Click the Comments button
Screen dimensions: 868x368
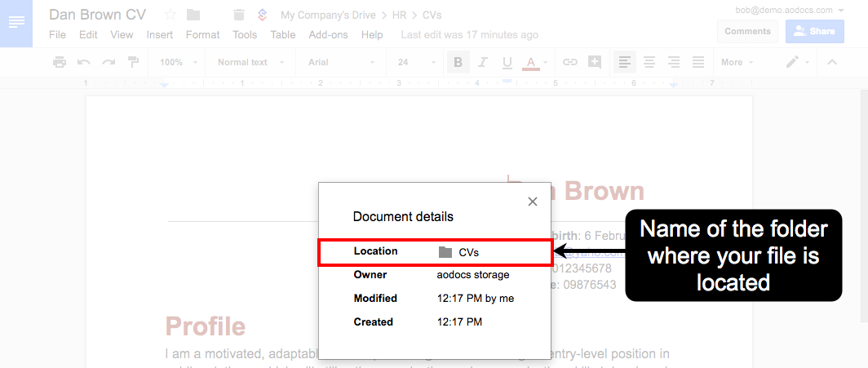(747, 31)
